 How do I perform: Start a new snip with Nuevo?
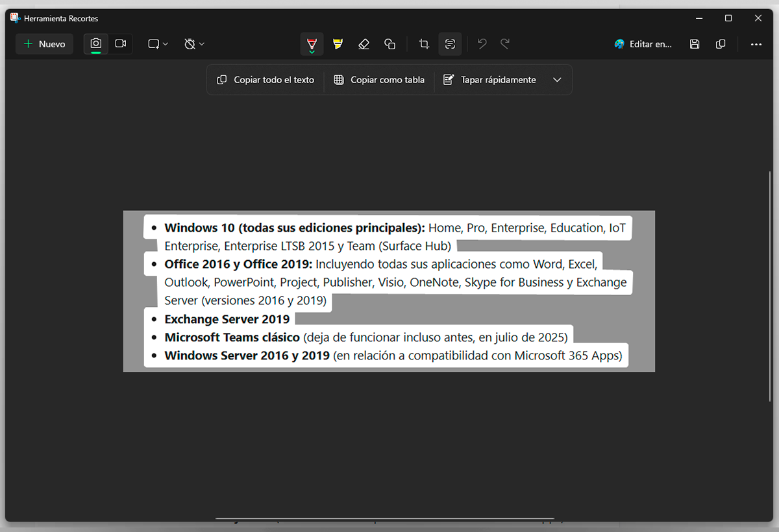[x=44, y=44]
